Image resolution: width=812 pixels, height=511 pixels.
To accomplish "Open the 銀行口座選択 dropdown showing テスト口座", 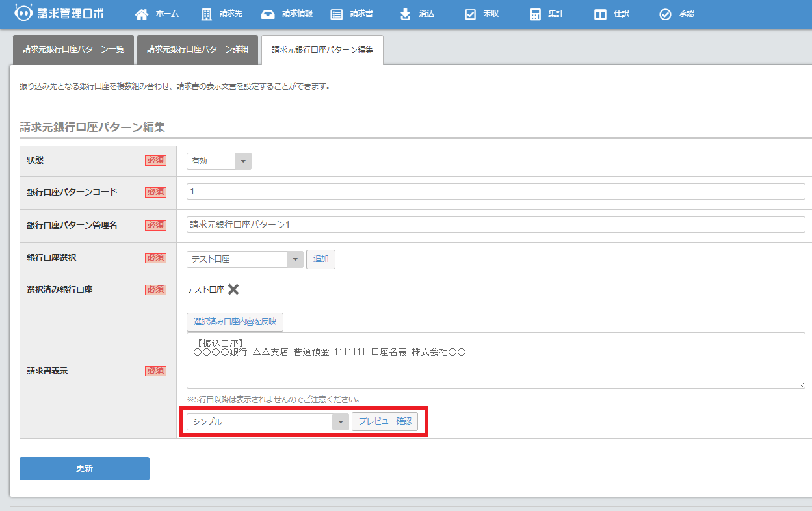I will (245, 259).
